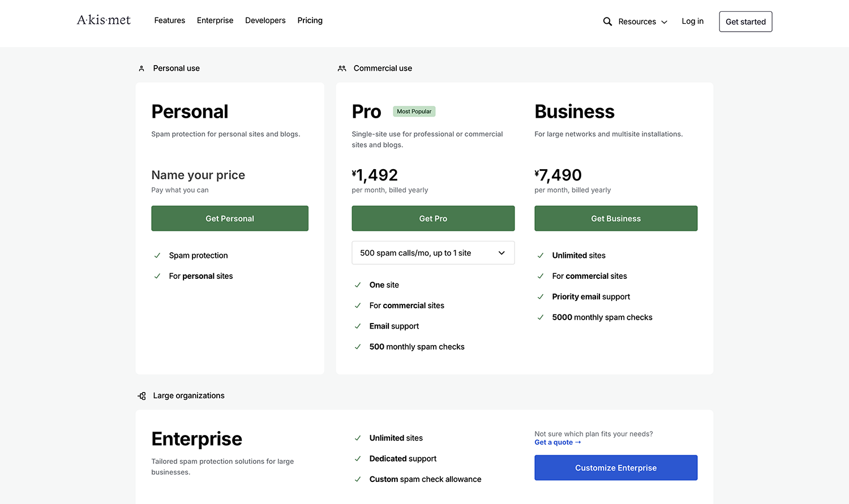Click the Akismet logo
Viewport: 849px width, 504px height.
tap(104, 20)
